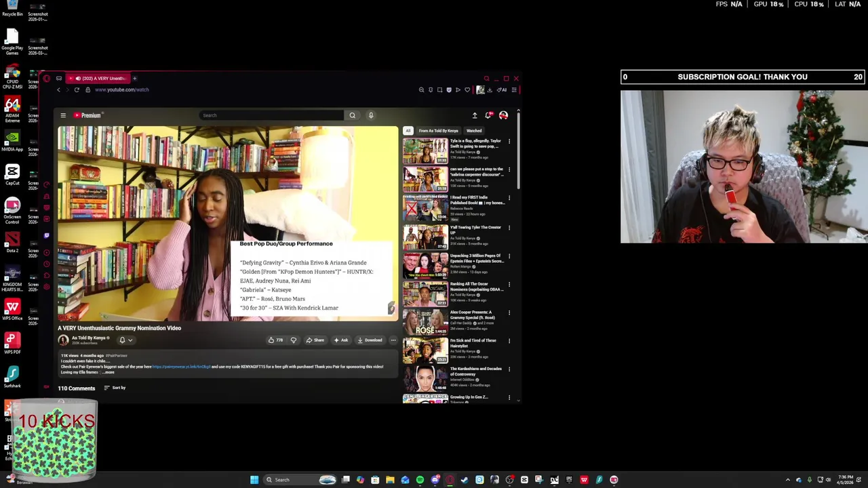
Task: Open the YouTube hamburger guide menu
Action: [x=63, y=115]
